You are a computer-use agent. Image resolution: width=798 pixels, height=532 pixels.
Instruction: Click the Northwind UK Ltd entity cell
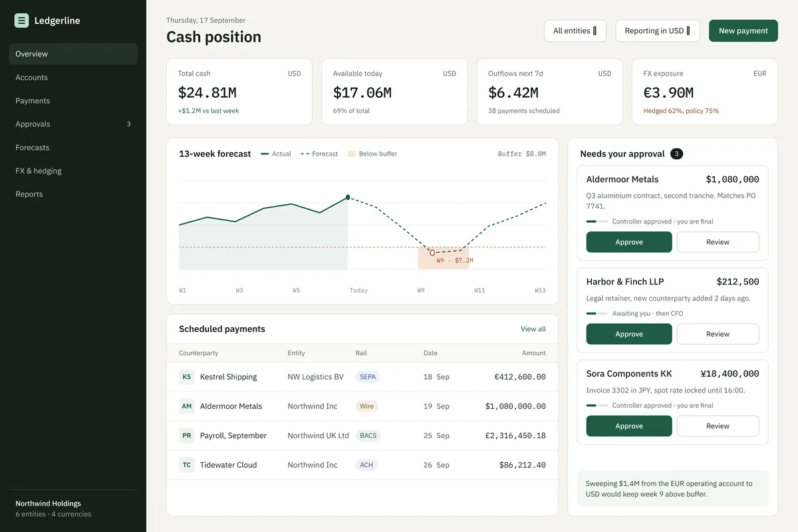(x=319, y=436)
